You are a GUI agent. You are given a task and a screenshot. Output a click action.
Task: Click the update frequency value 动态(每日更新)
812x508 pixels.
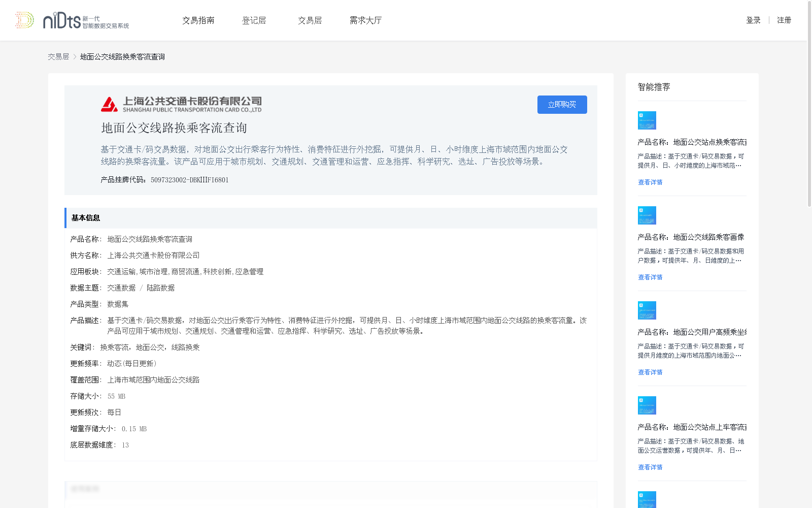(x=132, y=364)
